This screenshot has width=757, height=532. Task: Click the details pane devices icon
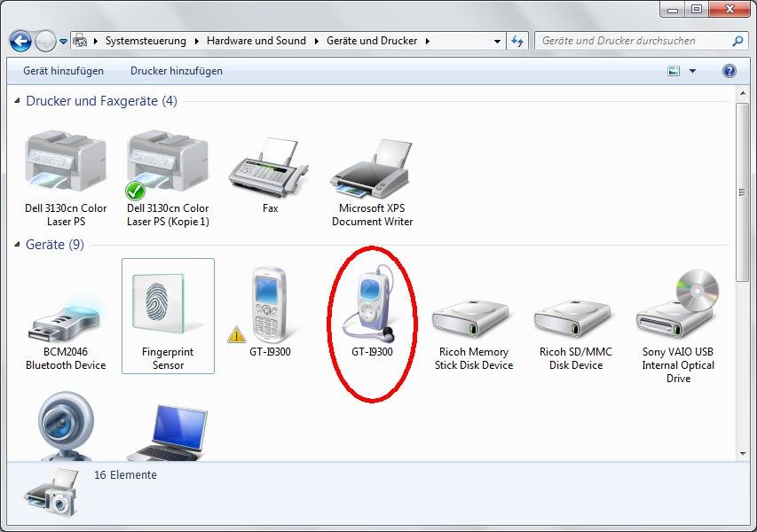pyautogui.click(x=51, y=493)
